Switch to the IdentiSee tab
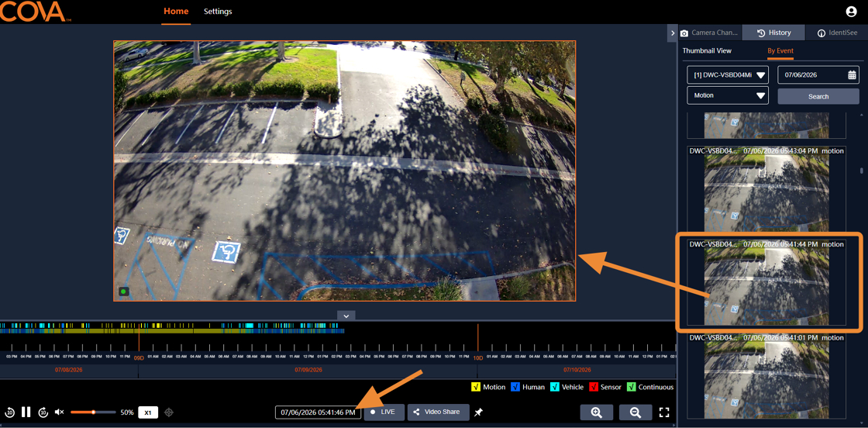The width and height of the screenshot is (868, 428). (x=836, y=33)
